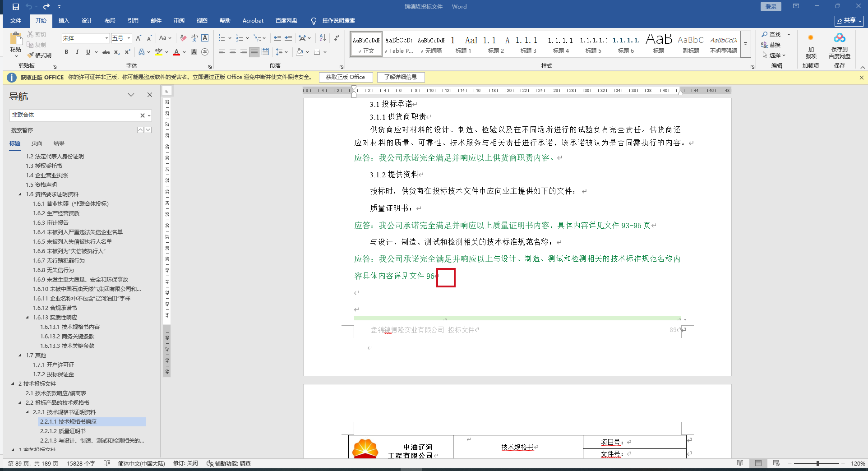Open the 选择 dropdown in the editing group
868x471 pixels.
point(774,55)
